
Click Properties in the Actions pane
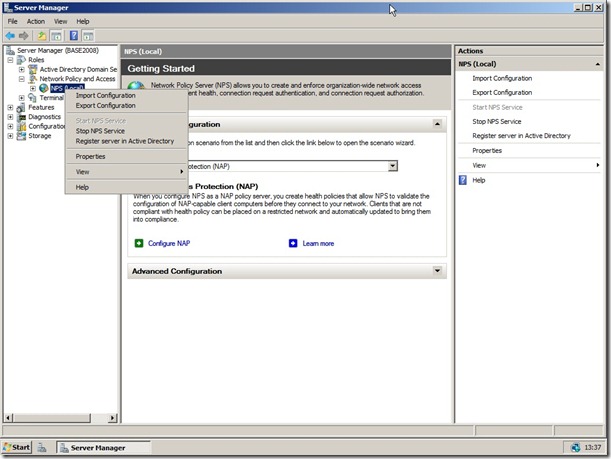coord(487,150)
